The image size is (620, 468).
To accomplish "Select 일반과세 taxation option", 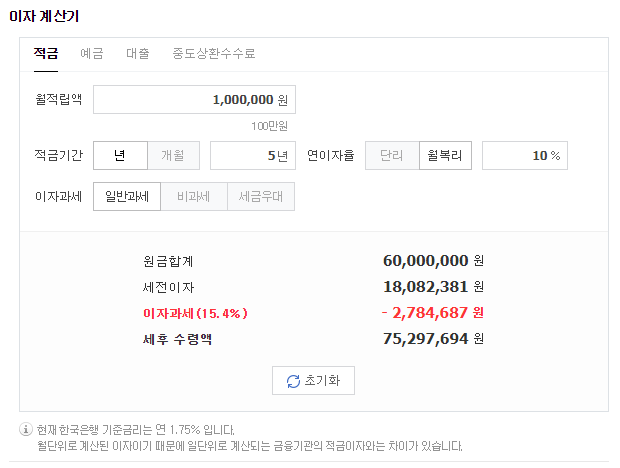I will click(127, 196).
